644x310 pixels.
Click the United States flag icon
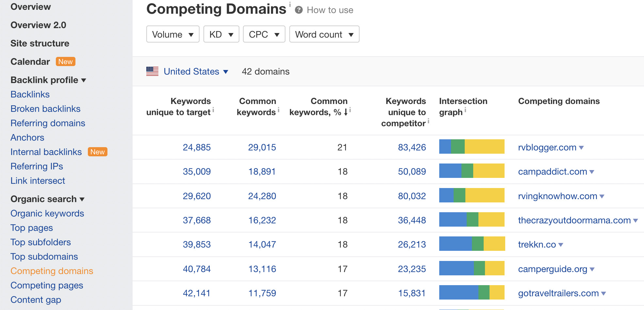click(152, 71)
